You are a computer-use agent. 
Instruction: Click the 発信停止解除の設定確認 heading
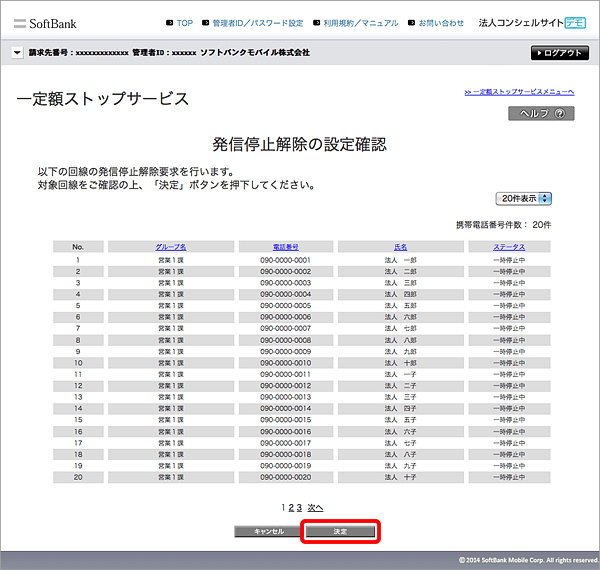300,145
